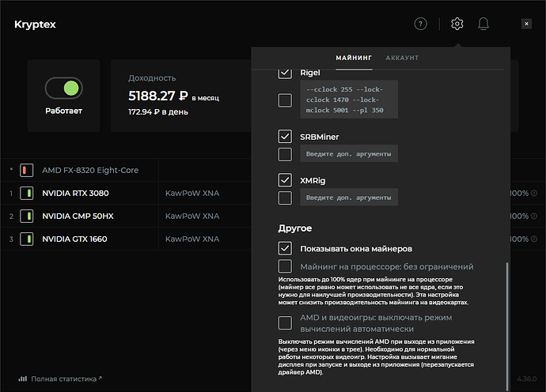This screenshot has width=546, height=392.
Task: Toggle the NVIDIA RTX 3080 device indicator
Action: point(26,193)
